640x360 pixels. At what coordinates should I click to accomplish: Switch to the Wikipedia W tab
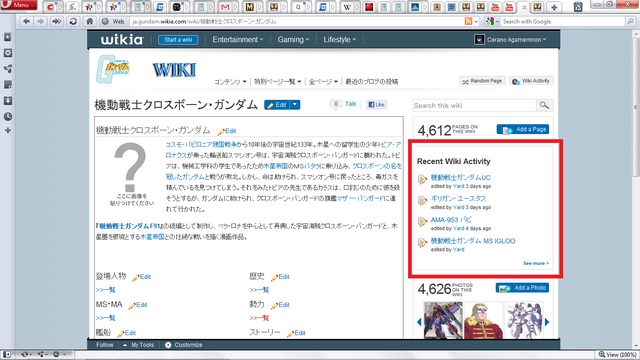pos(347,7)
